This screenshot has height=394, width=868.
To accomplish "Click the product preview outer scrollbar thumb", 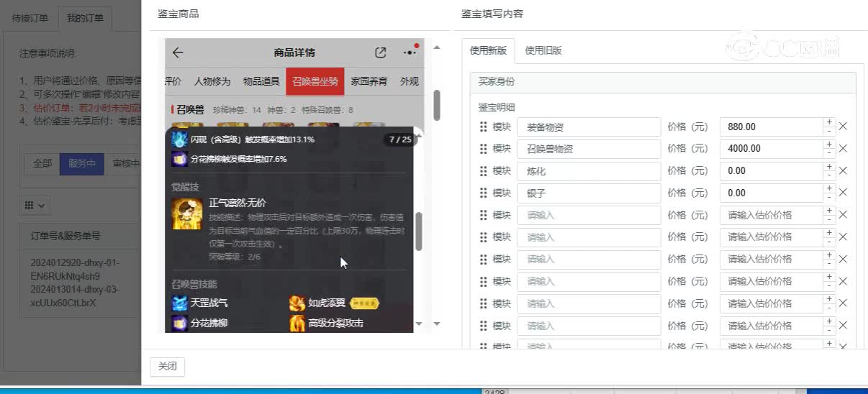I will click(x=437, y=105).
